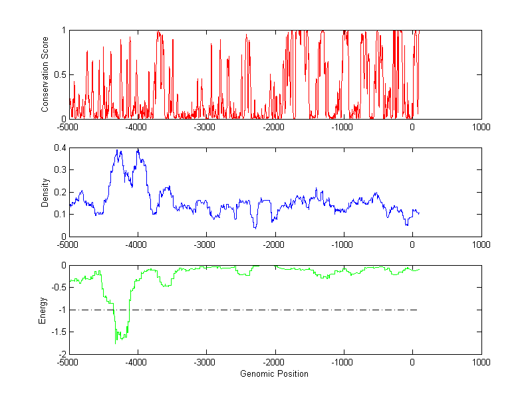
Task: Click the -5000 tick label below Energy plot
Action: point(68,363)
